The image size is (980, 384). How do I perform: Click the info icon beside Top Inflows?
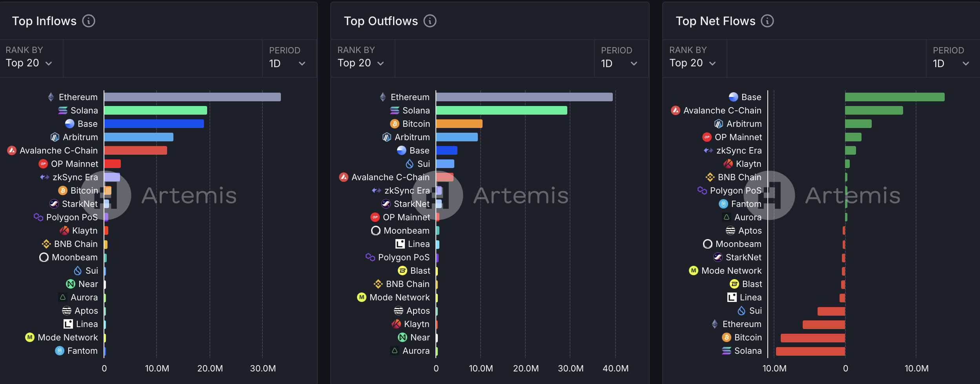89,21
